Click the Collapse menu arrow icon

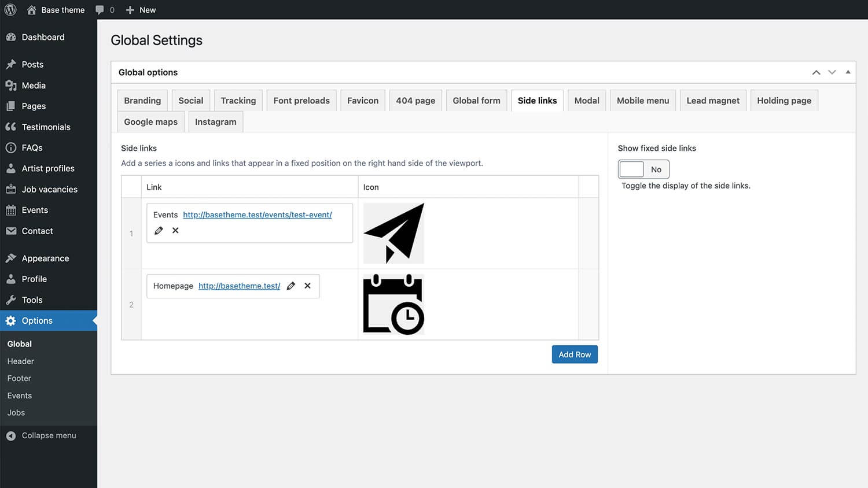coord(11,436)
